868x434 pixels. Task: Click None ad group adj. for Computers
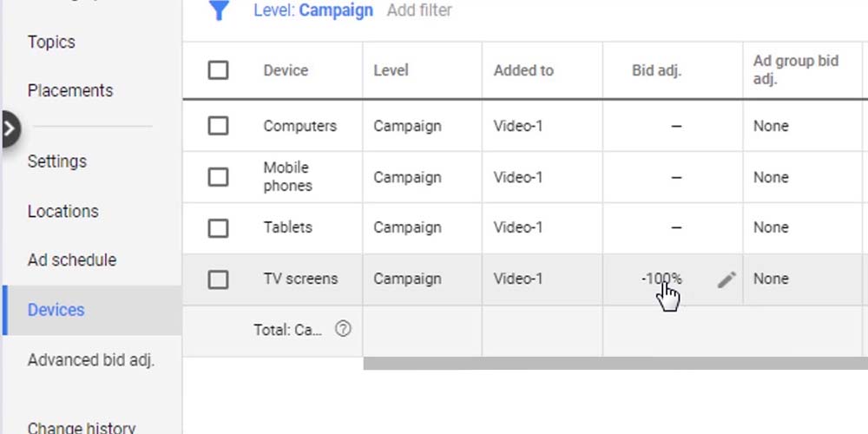pos(771,126)
